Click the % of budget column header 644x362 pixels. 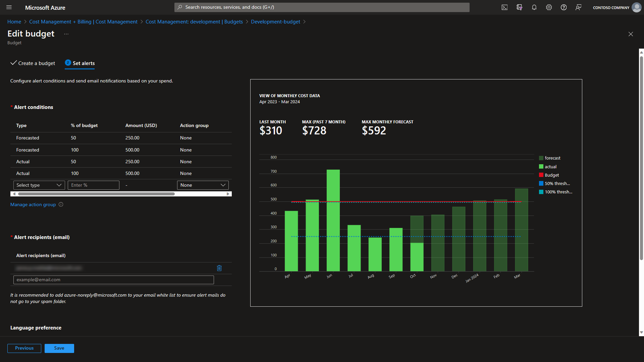[84, 125]
